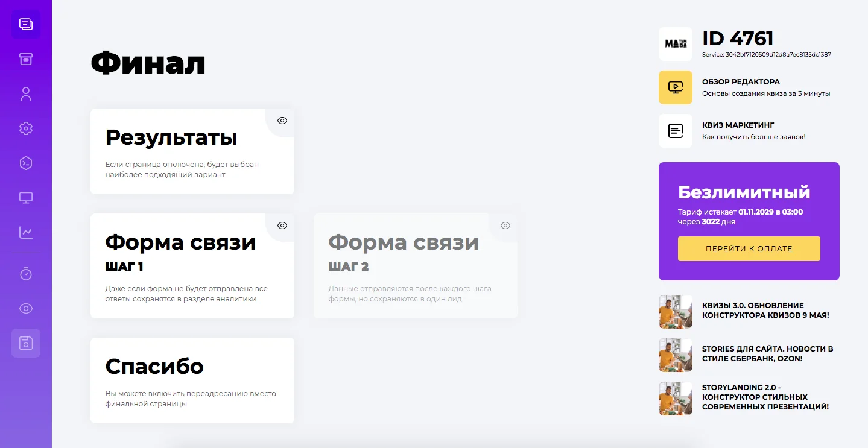Viewport: 868px width, 448px height.
Task: Click the Безлимитный tariff title
Action: pyautogui.click(x=744, y=192)
